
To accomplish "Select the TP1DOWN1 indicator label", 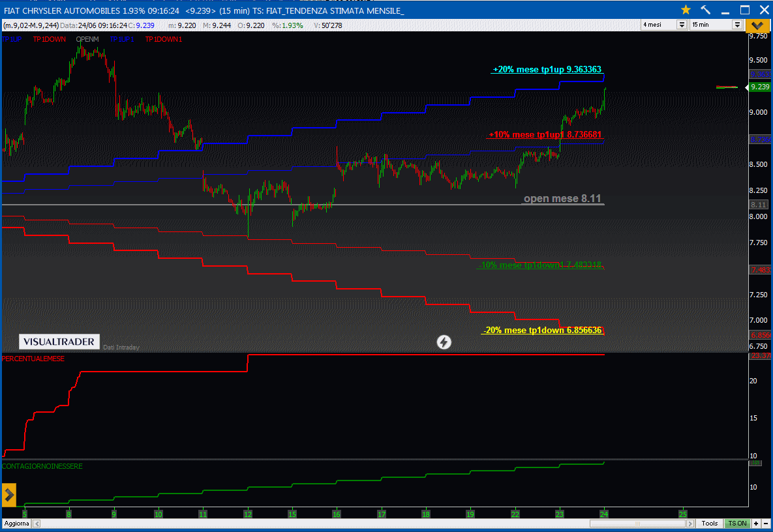I will tap(164, 39).
